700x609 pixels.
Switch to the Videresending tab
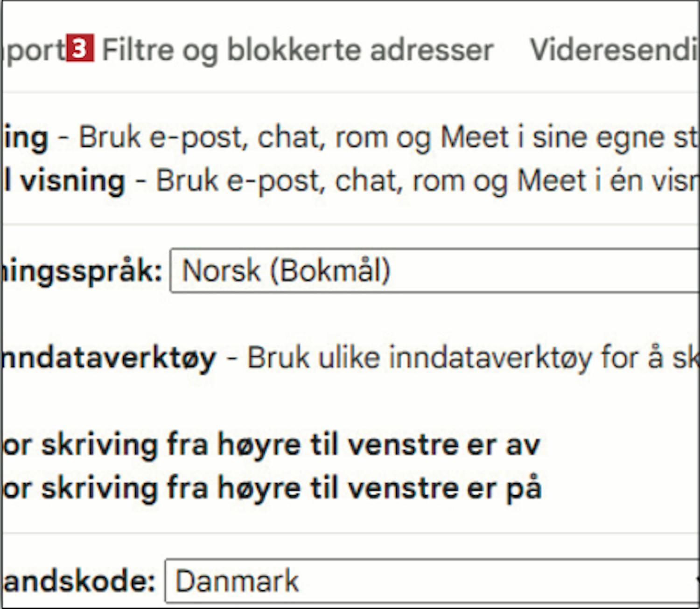click(x=615, y=49)
